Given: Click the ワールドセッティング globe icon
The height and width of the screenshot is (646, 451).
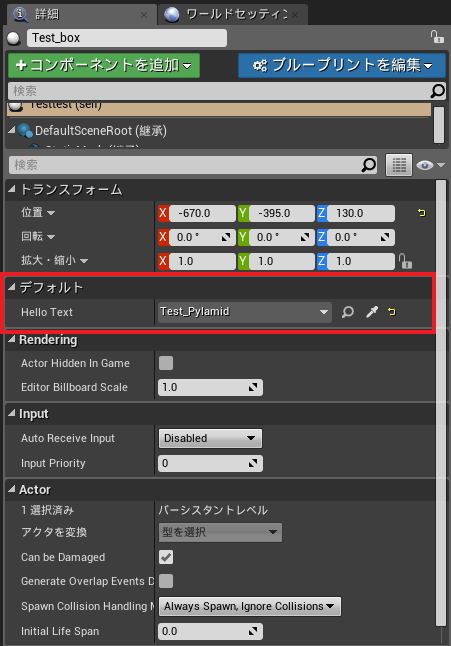Looking at the screenshot, I should tap(171, 14).
